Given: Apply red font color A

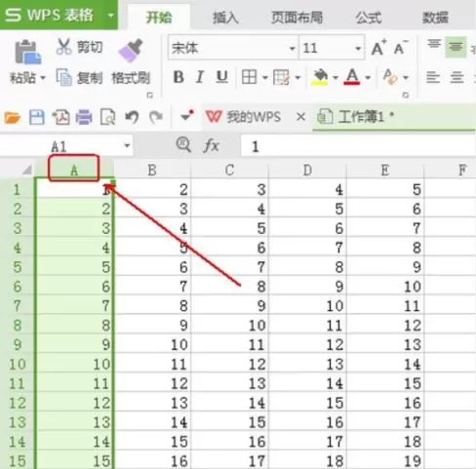Looking at the screenshot, I should point(352,77).
